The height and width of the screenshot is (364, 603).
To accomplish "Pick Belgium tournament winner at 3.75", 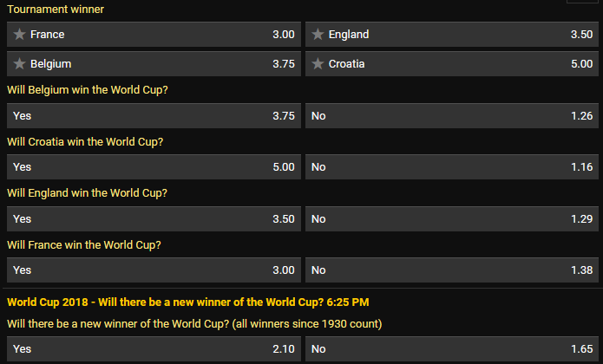I will [154, 64].
